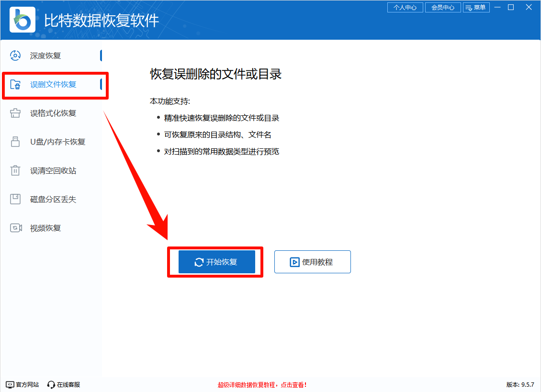Open the 使用教程 tutorial
Viewport: 541px width, 392px height.
point(312,261)
